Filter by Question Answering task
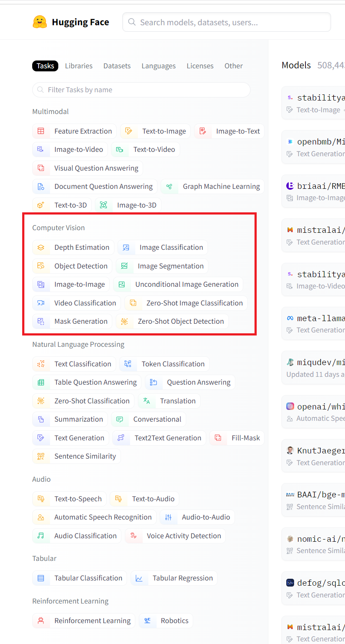Image resolution: width=345 pixels, height=644 pixels. pos(190,382)
